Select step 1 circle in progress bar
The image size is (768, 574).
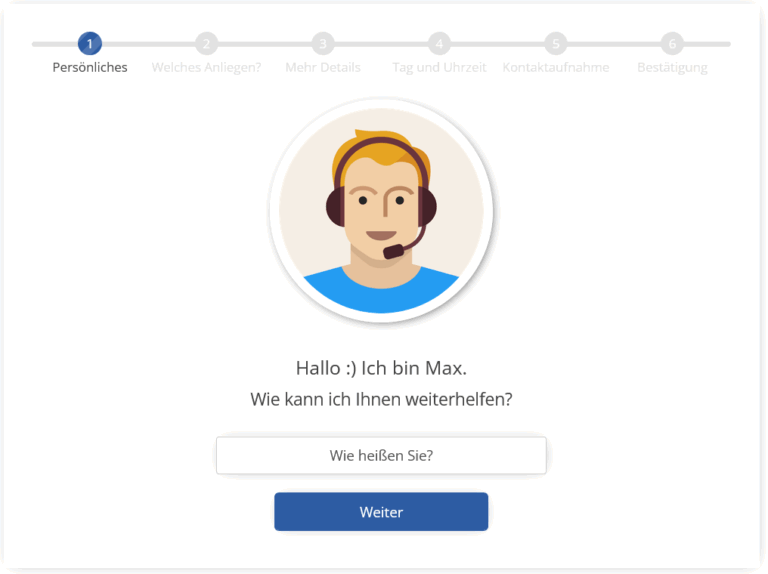(90, 44)
